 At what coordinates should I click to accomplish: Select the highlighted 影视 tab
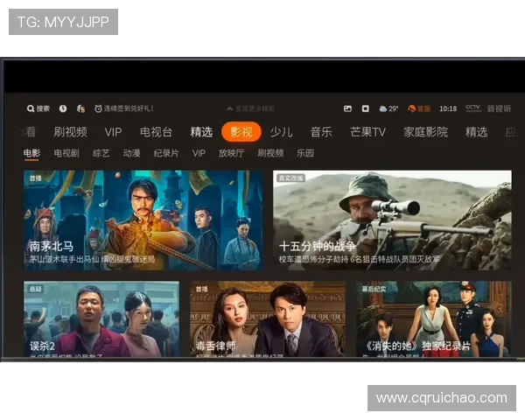(x=241, y=131)
